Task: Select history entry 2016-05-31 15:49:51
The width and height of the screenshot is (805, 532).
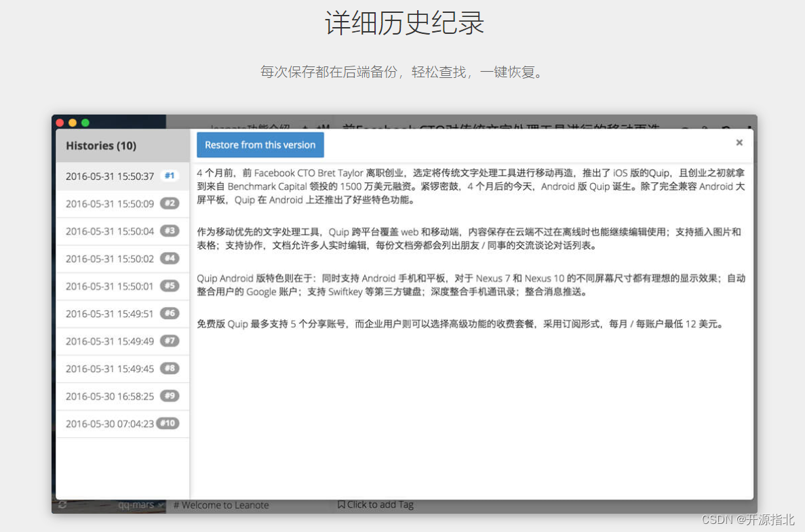Action: pos(109,314)
